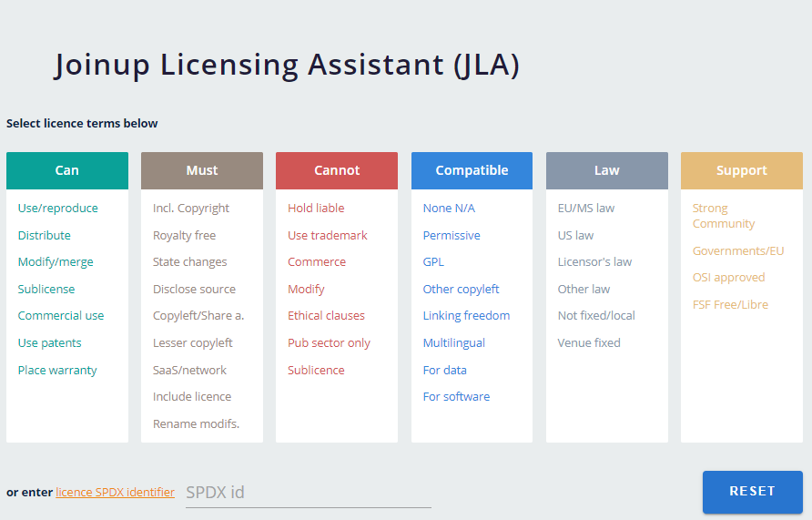Screen dimensions: 812x520
Task: Select Copyleft/Share a. obligation
Action: [198, 315]
